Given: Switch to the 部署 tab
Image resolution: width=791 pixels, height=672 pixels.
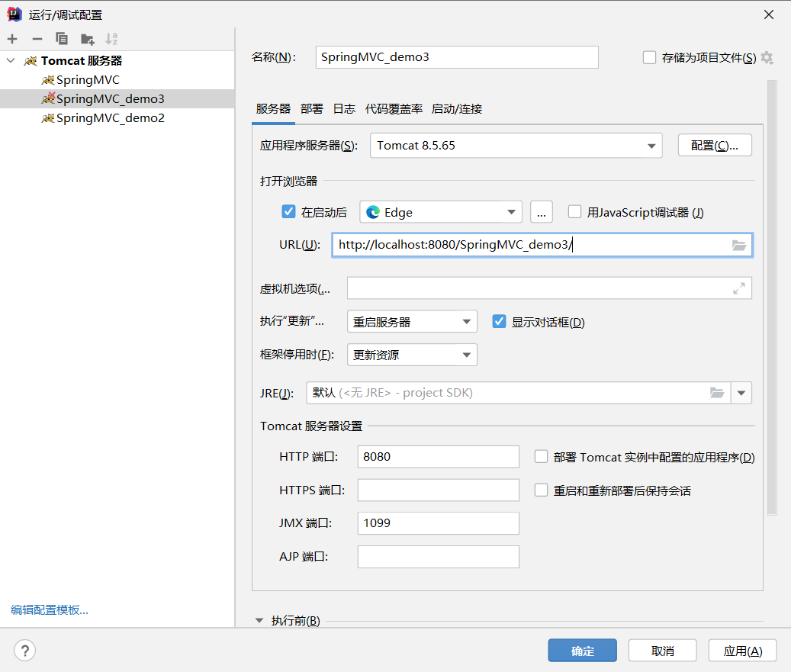Looking at the screenshot, I should pyautogui.click(x=311, y=108).
